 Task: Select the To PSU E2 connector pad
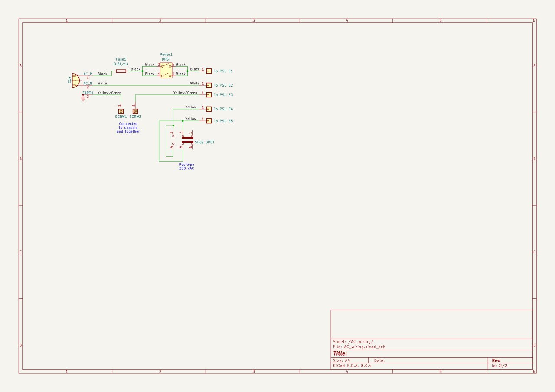[x=209, y=85]
